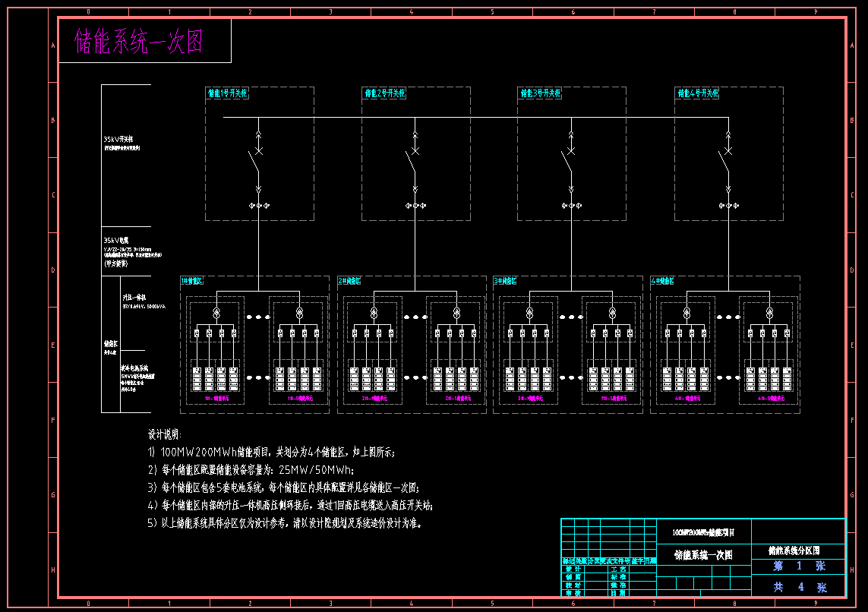Viewport: 868px width, 612px height.
Task: Select the title block cell 储能系统一次图
Action: (x=704, y=555)
